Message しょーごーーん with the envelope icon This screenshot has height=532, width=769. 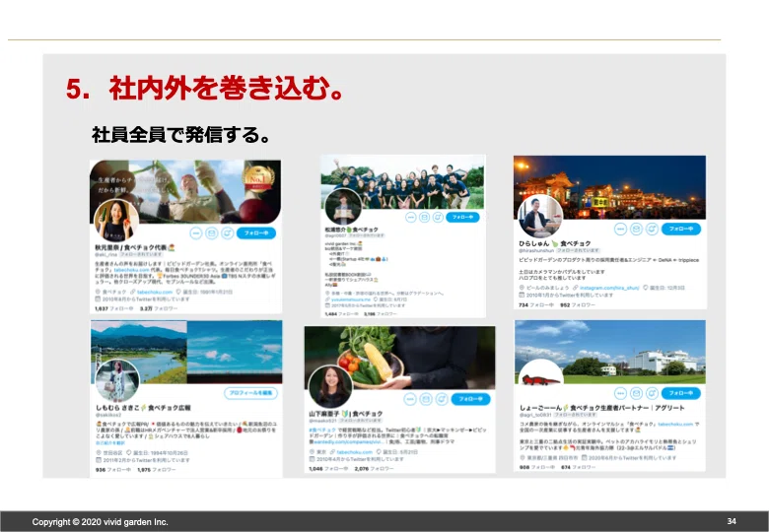(636, 393)
